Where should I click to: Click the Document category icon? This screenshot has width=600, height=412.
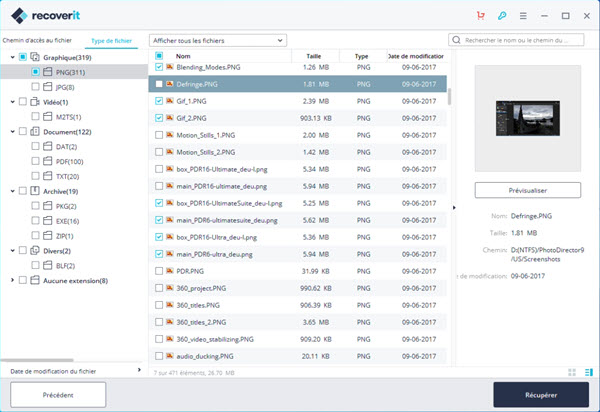(35, 132)
